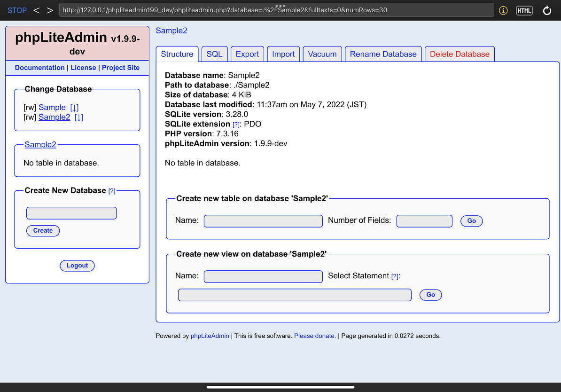Focus the new database name field
Viewport: 561px width, 392px height.
click(x=71, y=213)
